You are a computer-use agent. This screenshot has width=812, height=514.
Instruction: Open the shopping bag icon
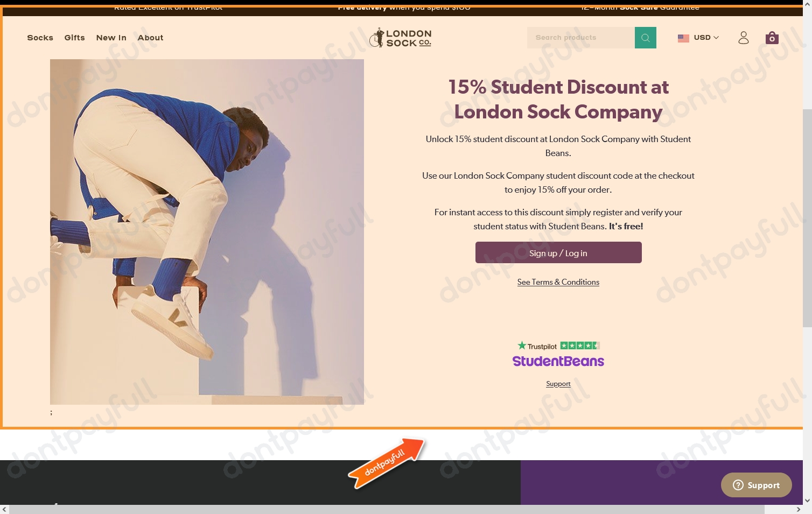(772, 38)
